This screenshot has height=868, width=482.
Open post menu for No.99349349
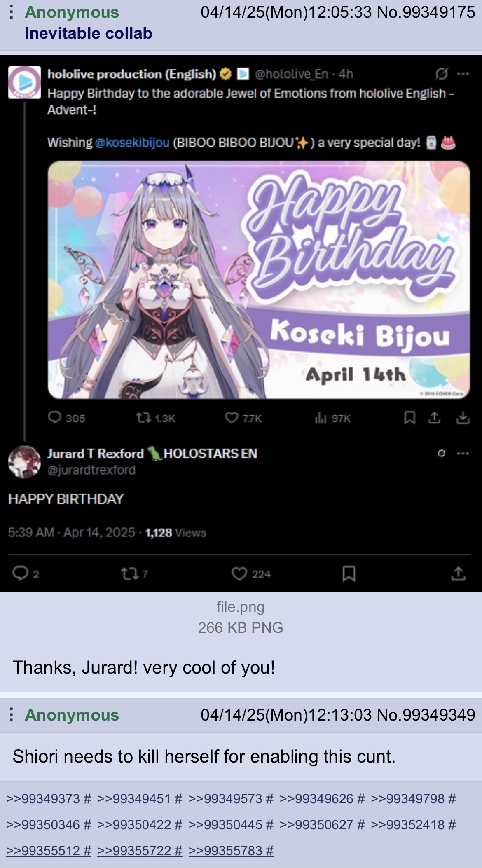(x=12, y=715)
